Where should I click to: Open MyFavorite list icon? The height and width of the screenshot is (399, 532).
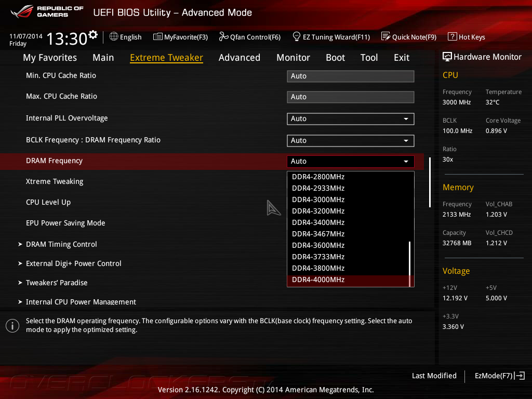pos(158,37)
